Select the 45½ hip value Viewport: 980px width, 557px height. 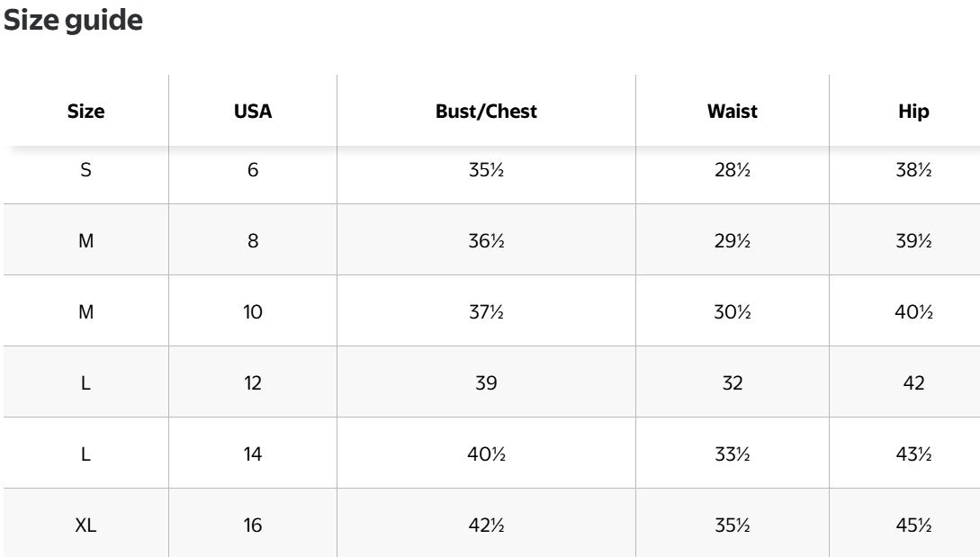tap(913, 526)
